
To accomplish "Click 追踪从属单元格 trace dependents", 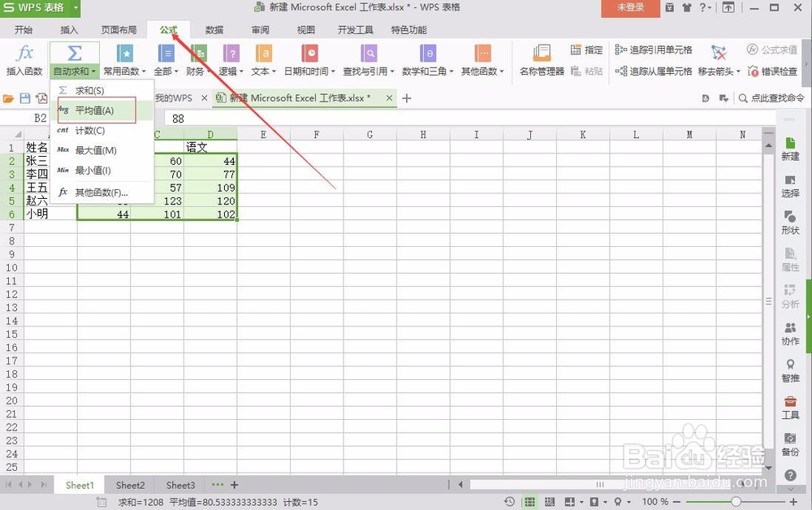I will point(654,71).
